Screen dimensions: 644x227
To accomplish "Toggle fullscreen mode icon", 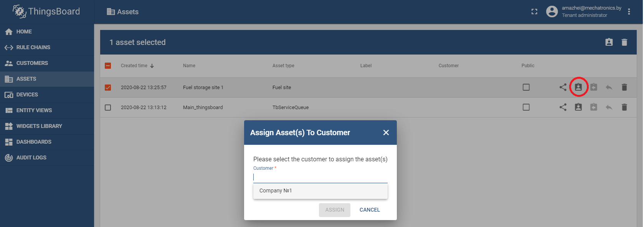I will coord(534,12).
